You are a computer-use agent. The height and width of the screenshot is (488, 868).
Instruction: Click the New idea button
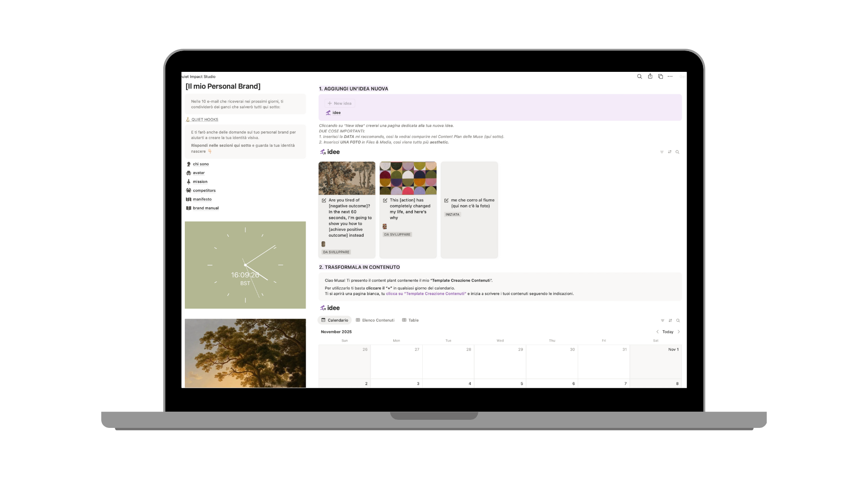340,103
